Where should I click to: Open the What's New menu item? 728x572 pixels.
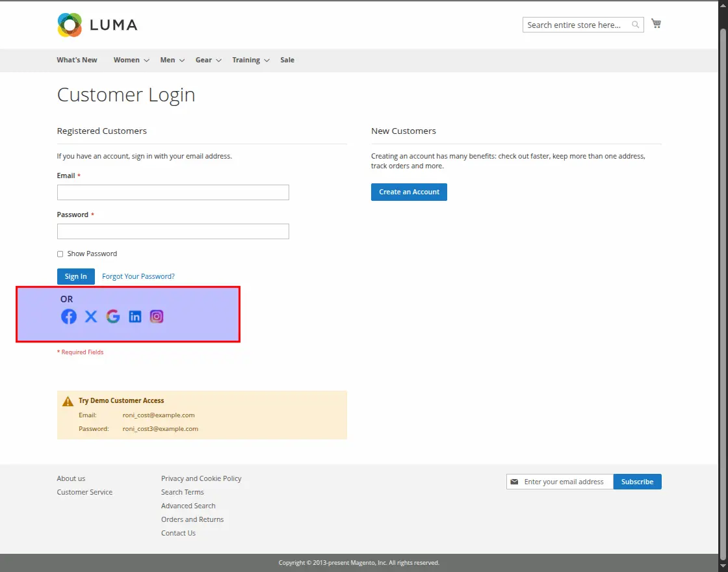click(77, 60)
